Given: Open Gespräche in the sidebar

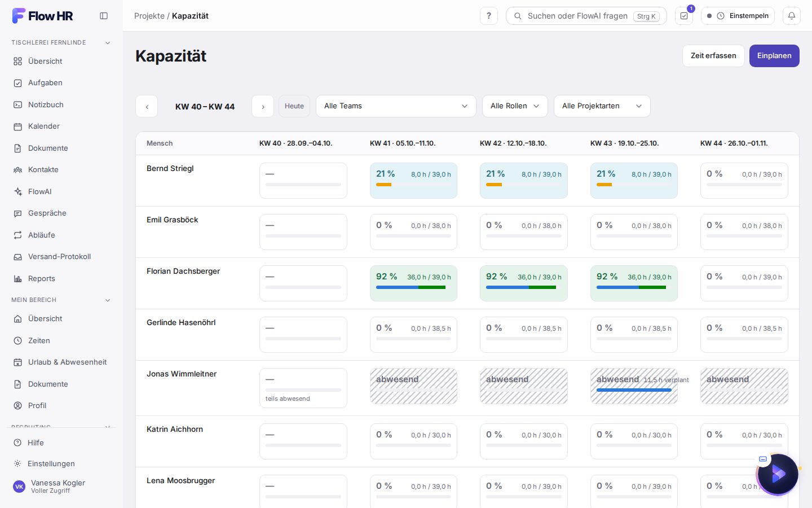Looking at the screenshot, I should point(61,213).
